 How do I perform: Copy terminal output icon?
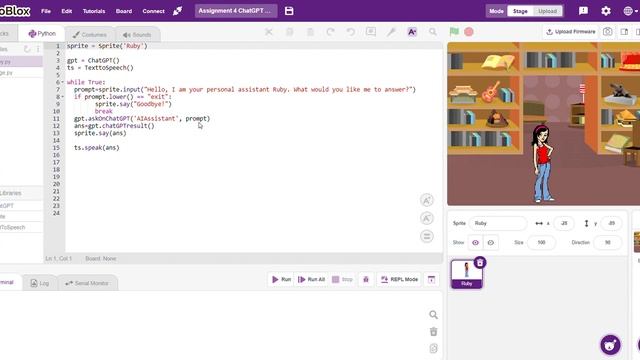click(x=433, y=348)
